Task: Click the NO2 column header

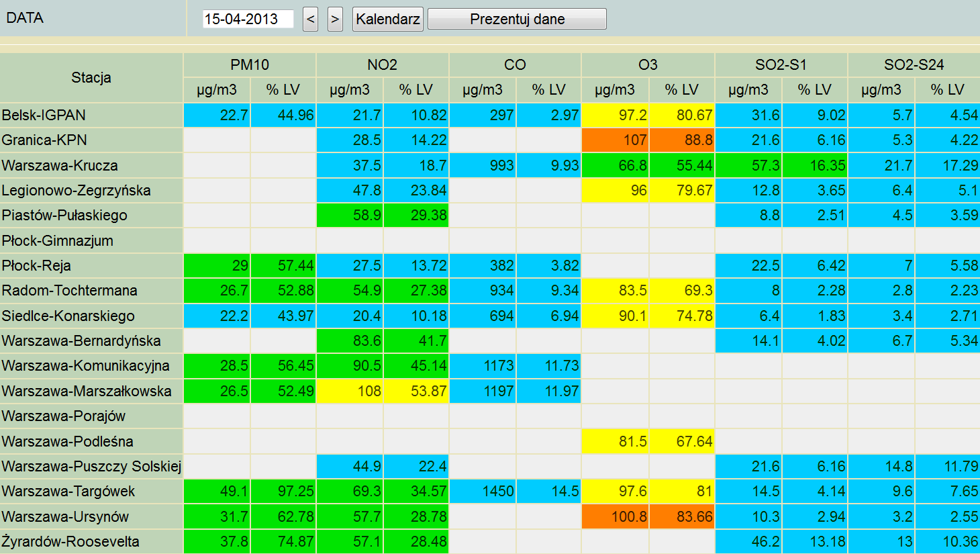Action: 383,64
